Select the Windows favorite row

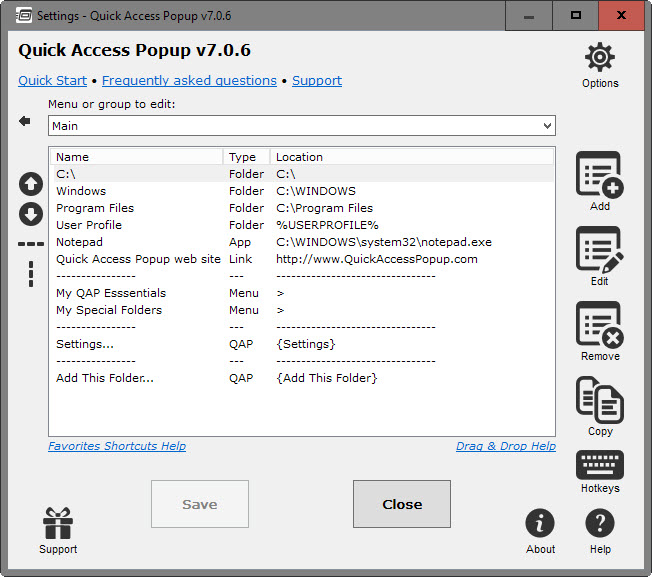pyautogui.click(x=302, y=191)
